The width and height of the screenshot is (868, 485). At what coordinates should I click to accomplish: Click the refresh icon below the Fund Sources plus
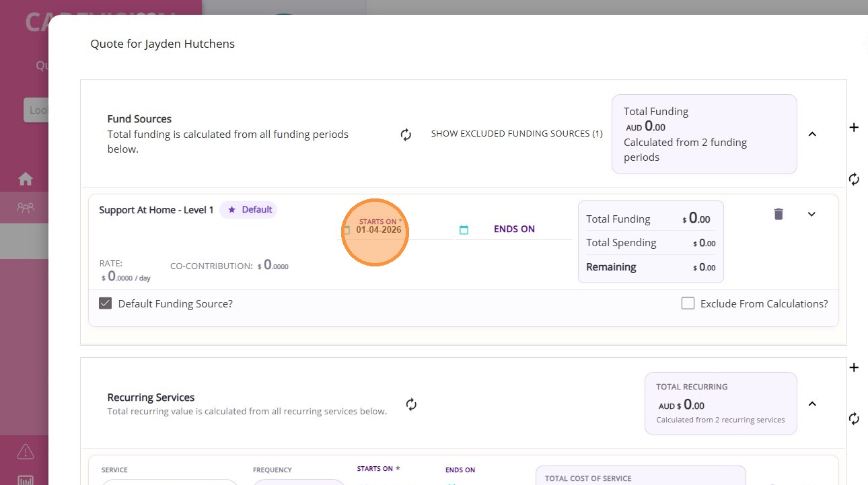click(854, 179)
